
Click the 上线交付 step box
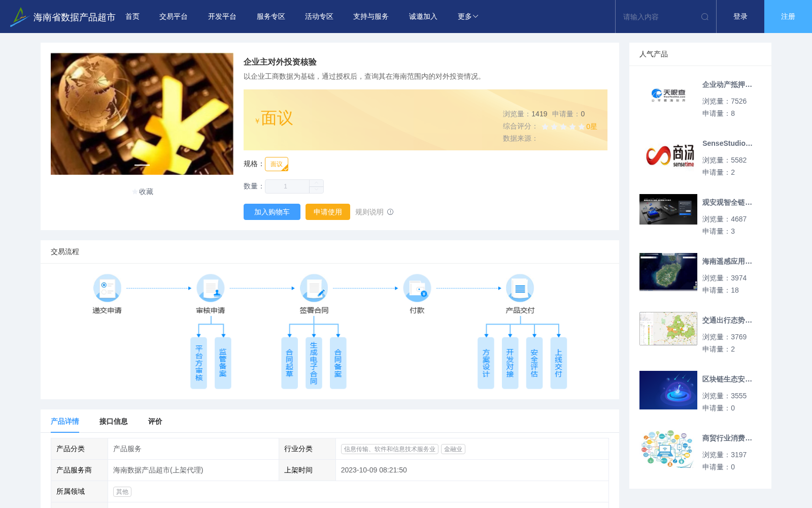(x=559, y=363)
